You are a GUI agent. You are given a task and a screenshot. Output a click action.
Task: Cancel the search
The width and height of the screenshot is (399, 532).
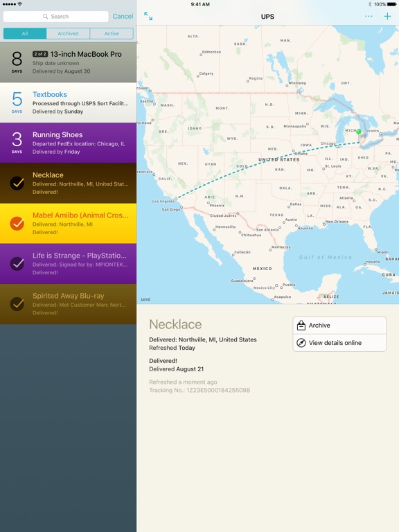[123, 17]
